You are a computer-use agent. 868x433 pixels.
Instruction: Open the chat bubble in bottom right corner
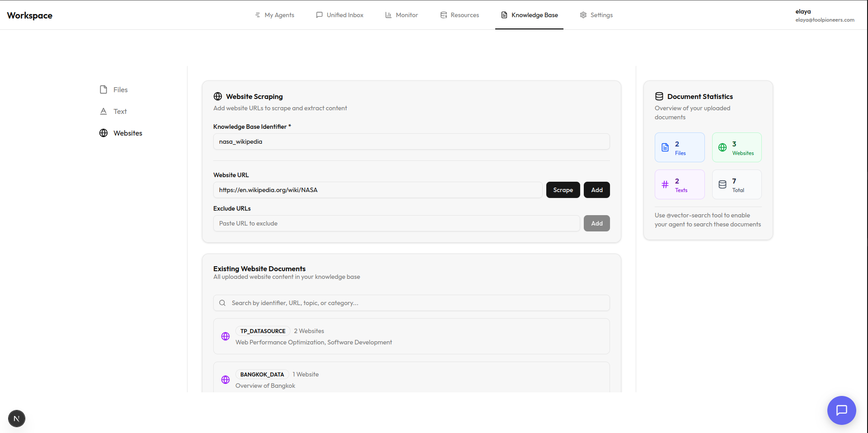[x=841, y=410]
